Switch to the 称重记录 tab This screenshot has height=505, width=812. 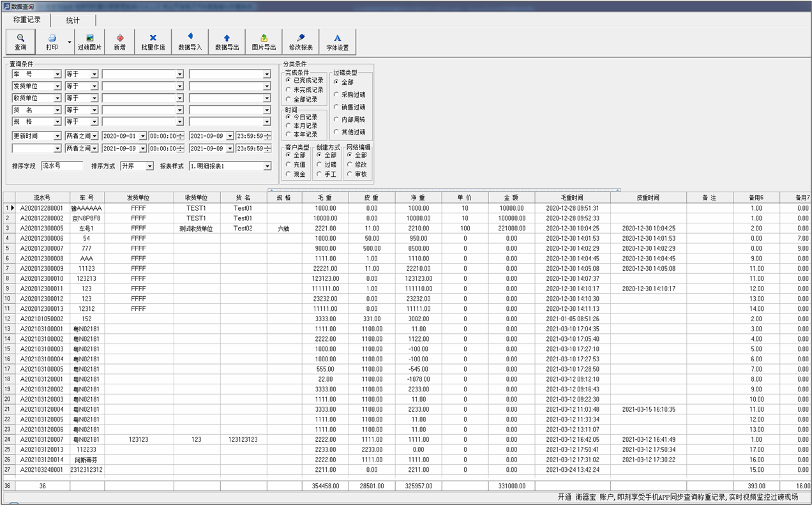(x=27, y=20)
